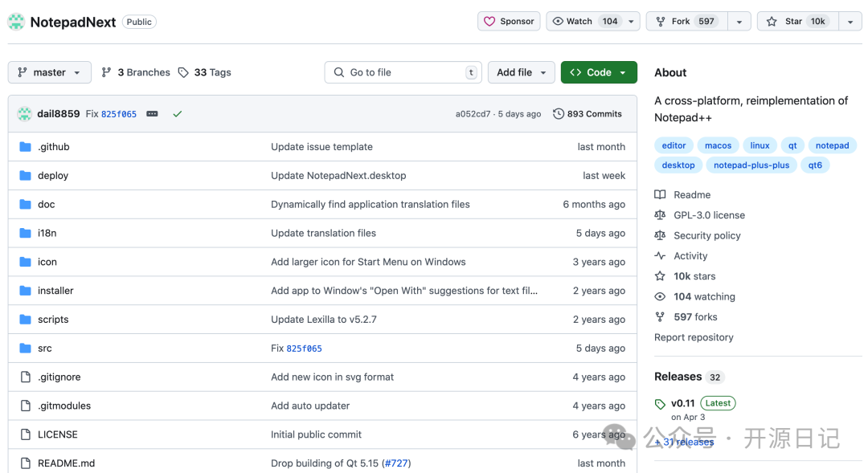Screen dimensions: 868x473
Task: Click the heart Sponsor button
Action: coord(509,22)
